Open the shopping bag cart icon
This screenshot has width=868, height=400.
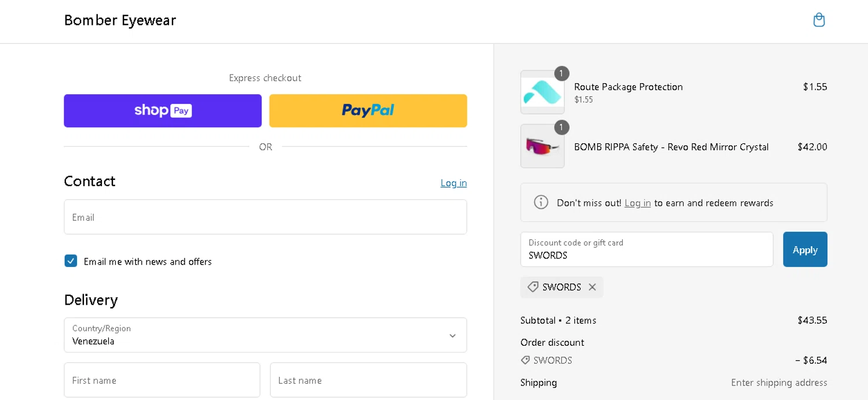tap(819, 20)
